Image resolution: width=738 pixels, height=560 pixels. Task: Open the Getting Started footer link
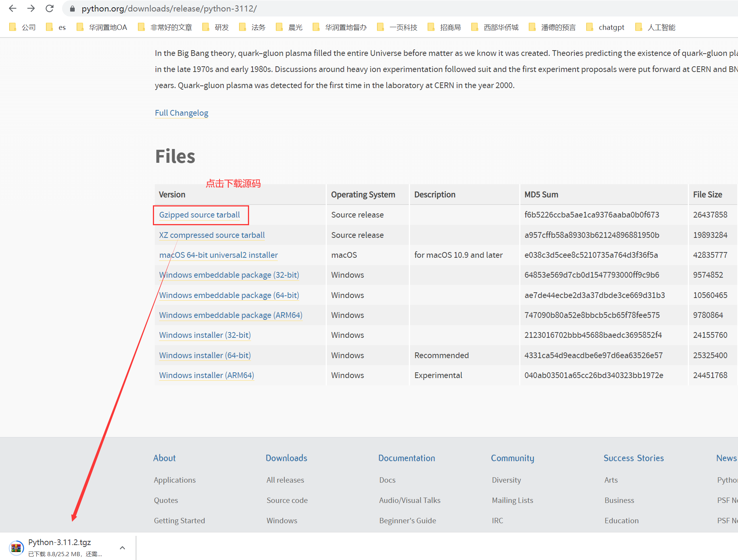tap(179, 521)
